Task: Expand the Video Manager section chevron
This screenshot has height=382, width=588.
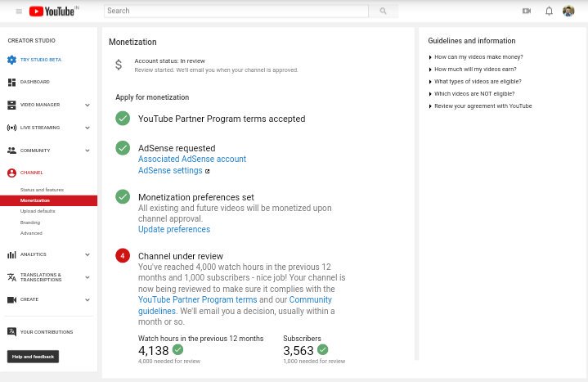Action: [88, 105]
